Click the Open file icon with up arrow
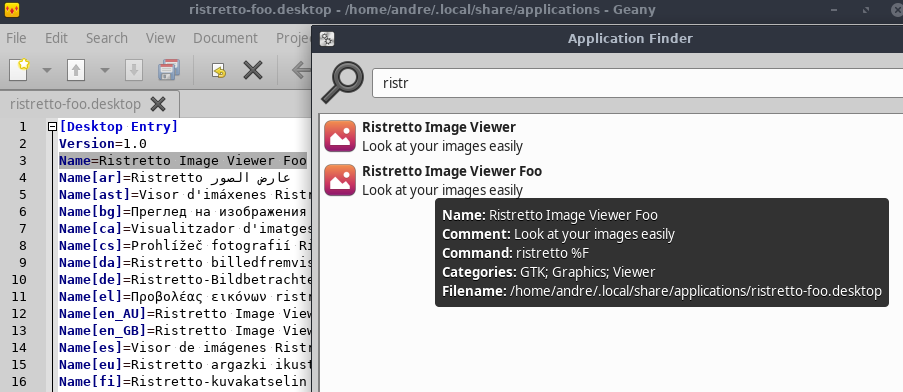 76,71
